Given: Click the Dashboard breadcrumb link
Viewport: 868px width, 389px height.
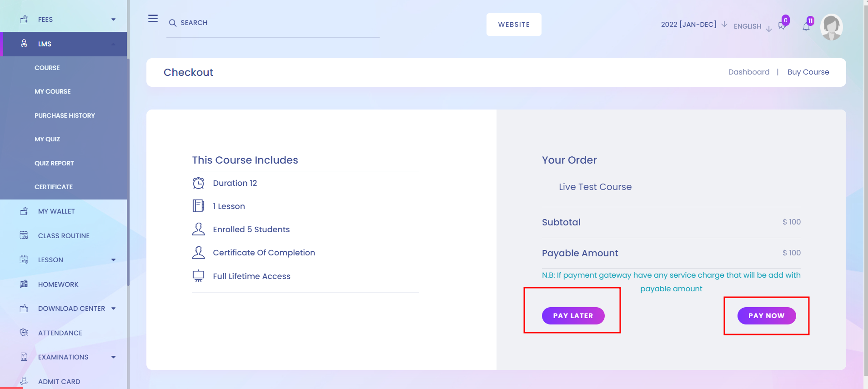Looking at the screenshot, I should point(748,72).
